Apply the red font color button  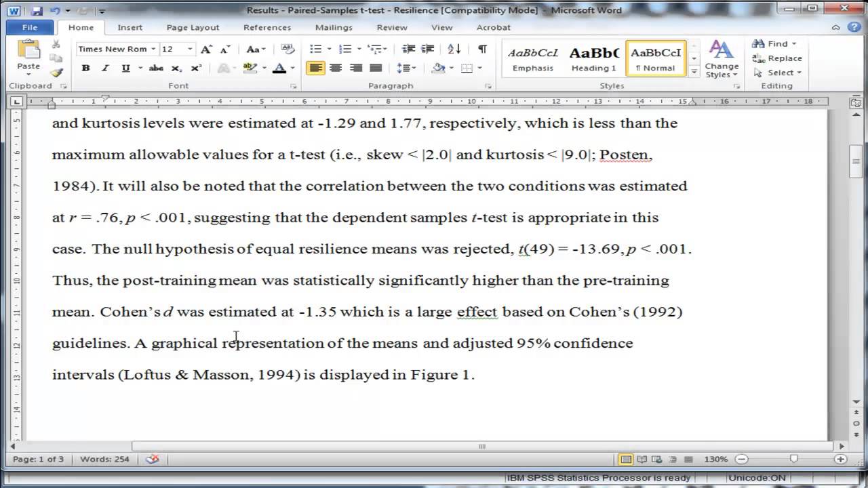pos(279,68)
